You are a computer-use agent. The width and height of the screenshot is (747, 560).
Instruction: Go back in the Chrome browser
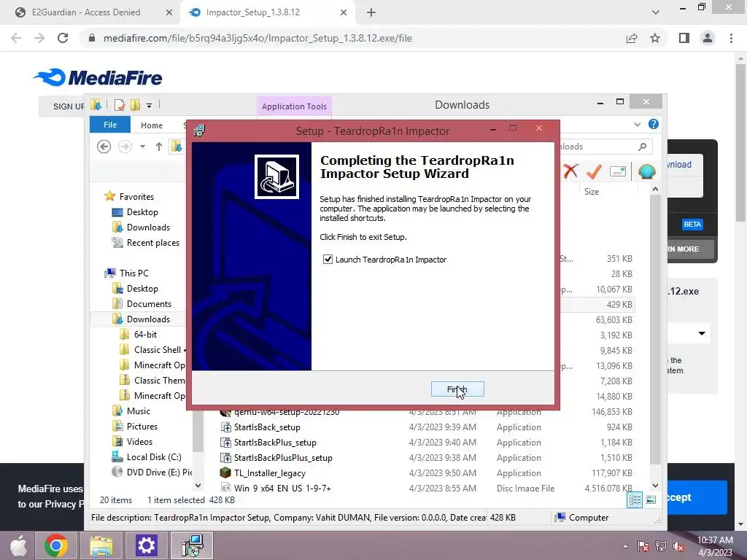coord(16,38)
